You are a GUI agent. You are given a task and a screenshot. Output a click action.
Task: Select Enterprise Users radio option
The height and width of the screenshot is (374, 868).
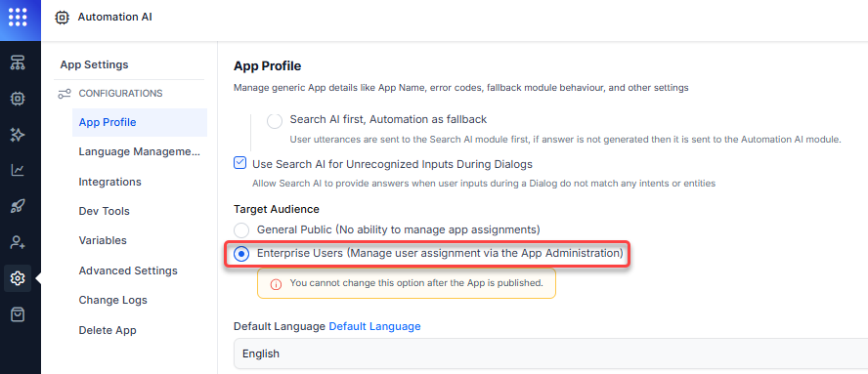(x=241, y=254)
